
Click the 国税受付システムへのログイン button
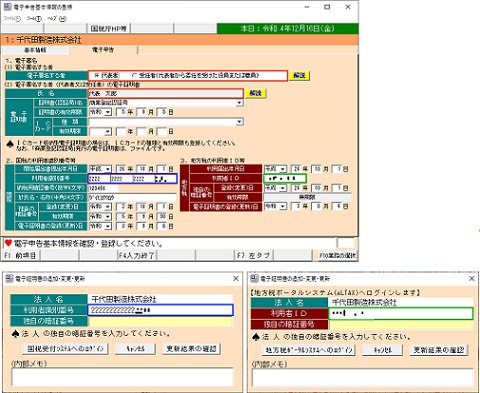click(65, 349)
